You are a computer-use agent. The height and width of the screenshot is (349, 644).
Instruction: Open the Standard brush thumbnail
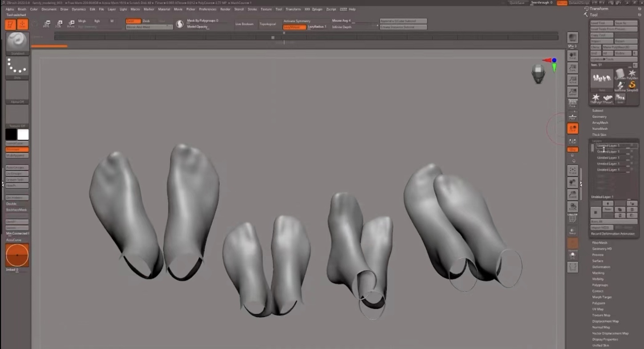pyautogui.click(x=17, y=43)
